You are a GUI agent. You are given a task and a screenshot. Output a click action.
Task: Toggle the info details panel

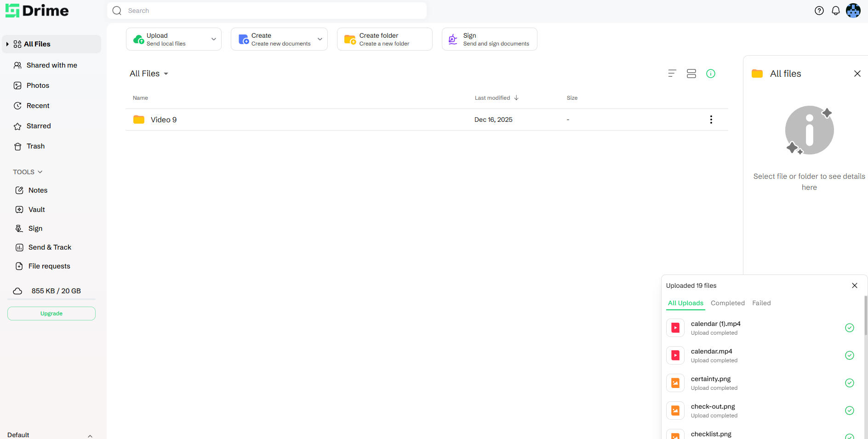[x=710, y=74]
